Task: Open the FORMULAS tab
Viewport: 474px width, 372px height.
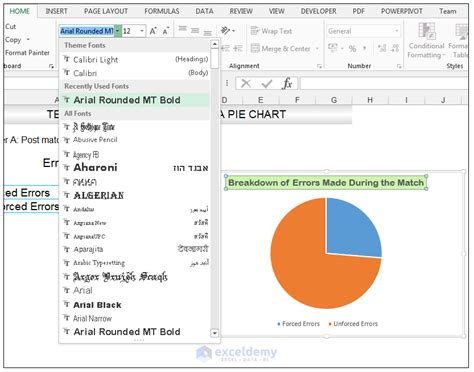Action: coord(162,11)
